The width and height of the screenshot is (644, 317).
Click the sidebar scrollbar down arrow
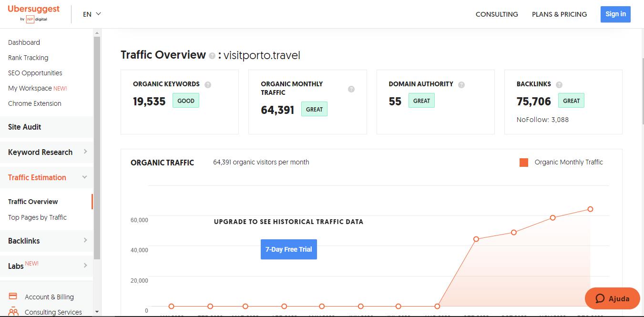(x=97, y=312)
